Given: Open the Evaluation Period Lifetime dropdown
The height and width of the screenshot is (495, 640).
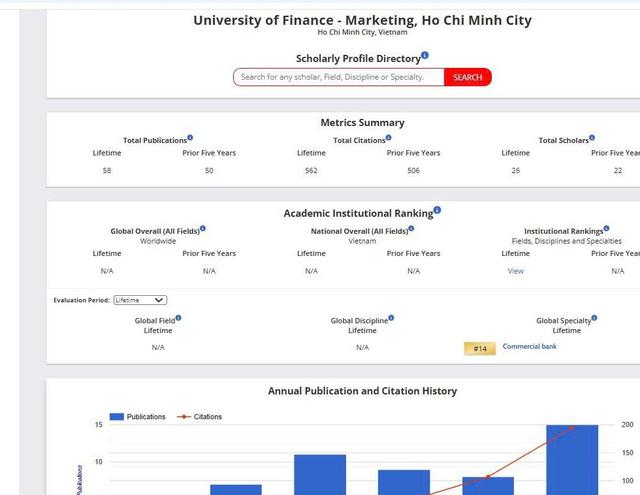Looking at the screenshot, I should point(140,300).
